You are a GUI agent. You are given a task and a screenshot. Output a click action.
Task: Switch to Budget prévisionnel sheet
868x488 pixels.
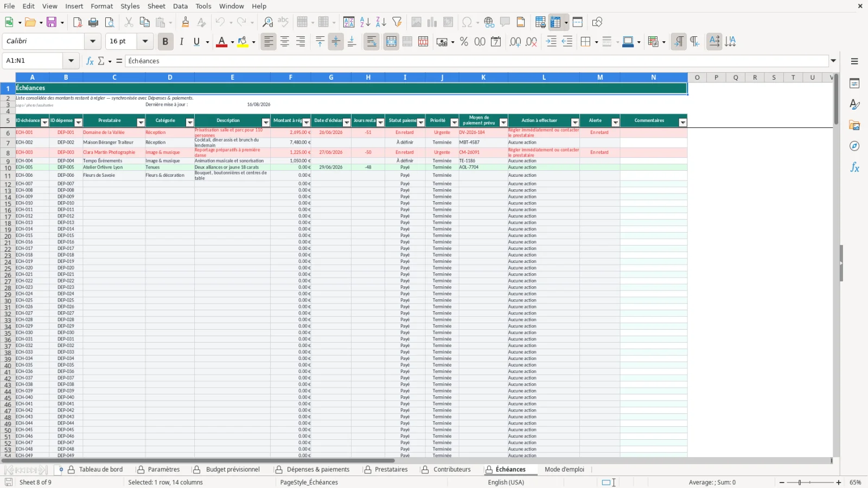(x=233, y=470)
